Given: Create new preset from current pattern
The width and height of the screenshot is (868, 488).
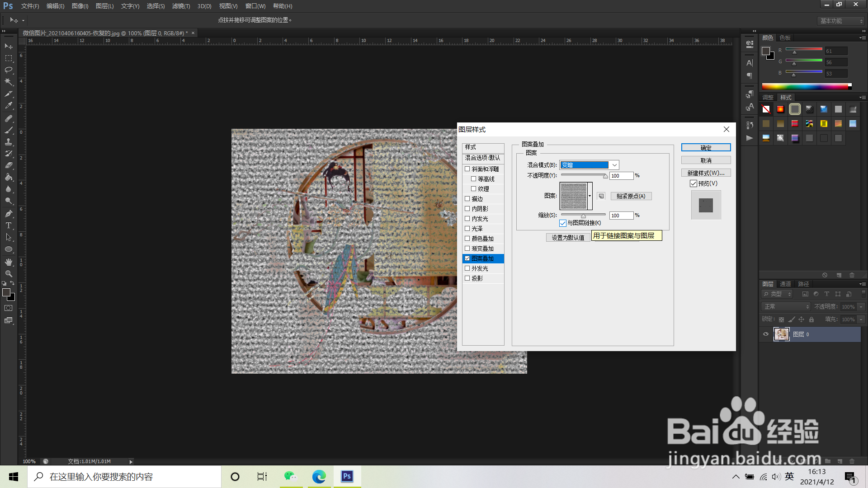Looking at the screenshot, I should point(601,196).
